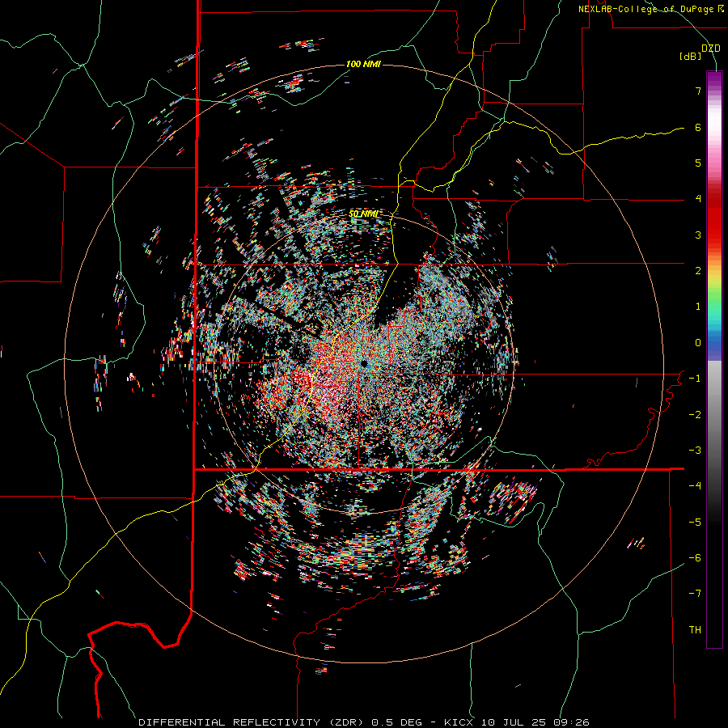
Task: Click the -1 tick label on the scale
Action: (x=695, y=379)
